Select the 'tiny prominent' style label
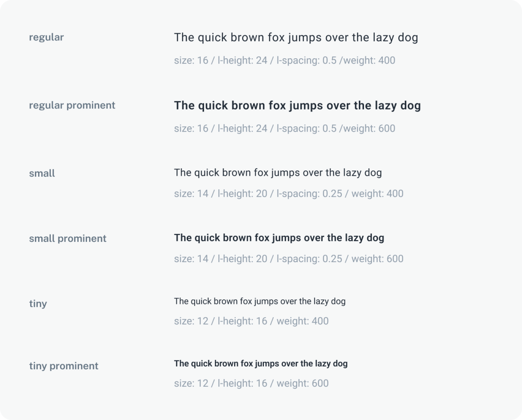Screen dimensions: 522x420 (x=63, y=366)
